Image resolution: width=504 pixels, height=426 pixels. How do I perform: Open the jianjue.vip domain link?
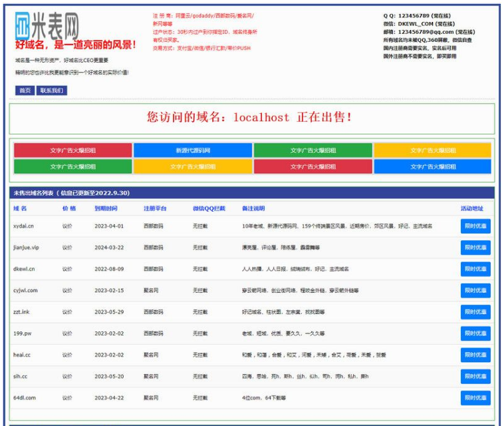tap(26, 248)
